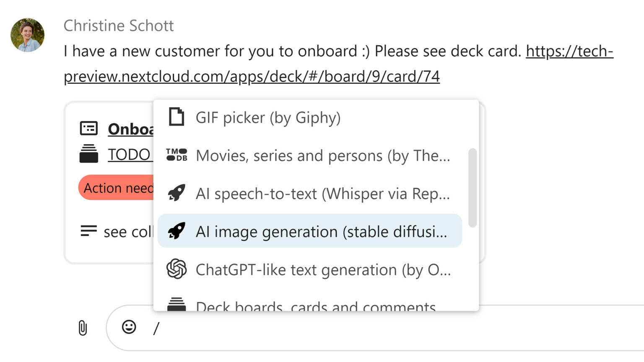Click the rocket icon beside AI image generation
Screen dimensions: 644x362
coord(177,231)
